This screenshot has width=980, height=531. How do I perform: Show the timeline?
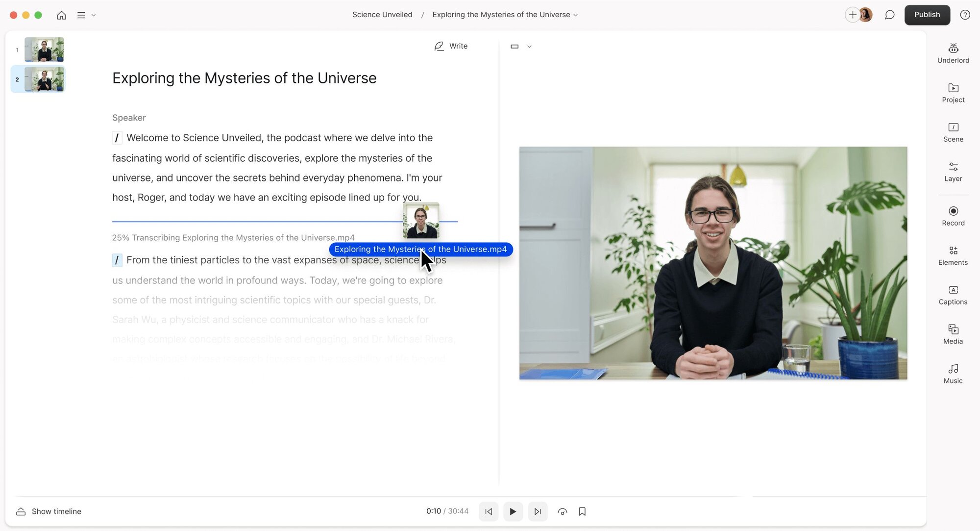pyautogui.click(x=48, y=511)
